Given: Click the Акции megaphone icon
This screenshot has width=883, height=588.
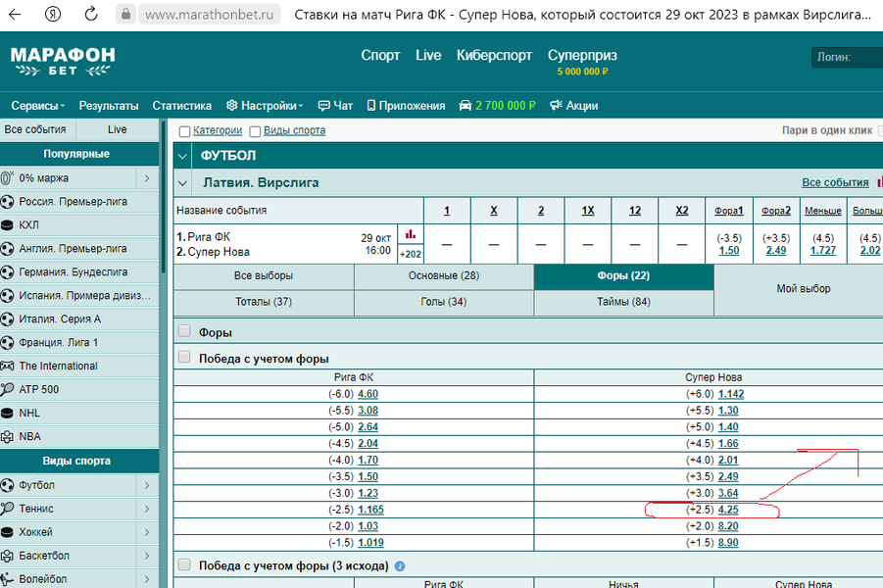Looking at the screenshot, I should point(556,106).
